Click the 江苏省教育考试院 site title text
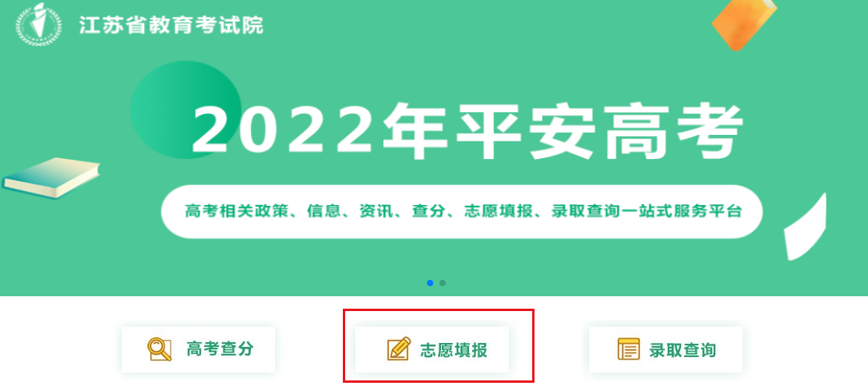 click(x=171, y=25)
